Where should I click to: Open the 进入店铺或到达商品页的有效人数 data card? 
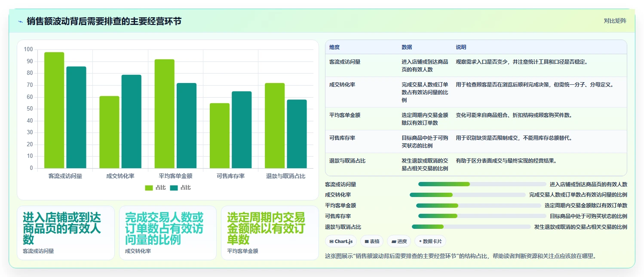66,233
